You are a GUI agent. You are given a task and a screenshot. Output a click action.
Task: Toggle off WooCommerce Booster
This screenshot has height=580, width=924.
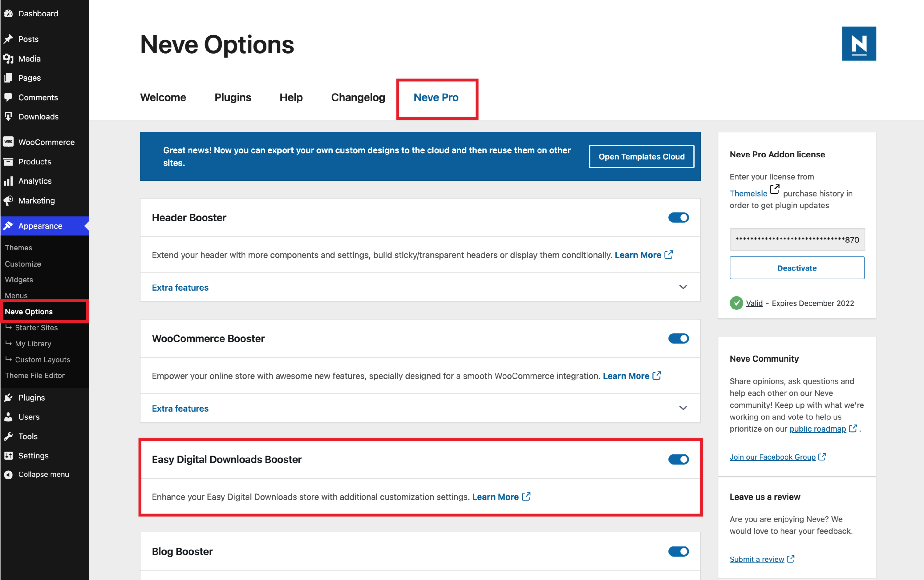click(x=679, y=338)
